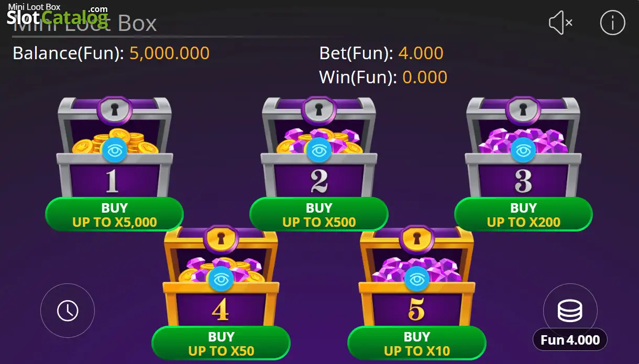Click the Fun 4.000 bet amount label
The image size is (639, 364).
click(x=570, y=340)
